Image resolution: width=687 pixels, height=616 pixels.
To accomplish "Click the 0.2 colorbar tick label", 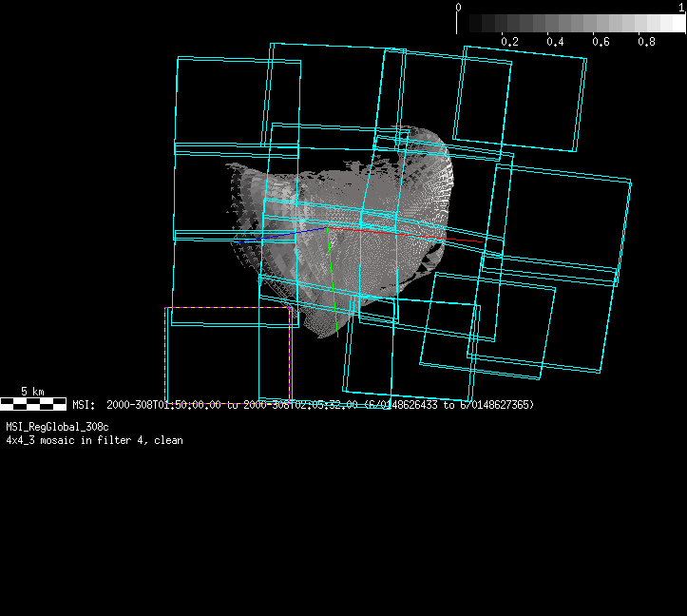I will (509, 42).
